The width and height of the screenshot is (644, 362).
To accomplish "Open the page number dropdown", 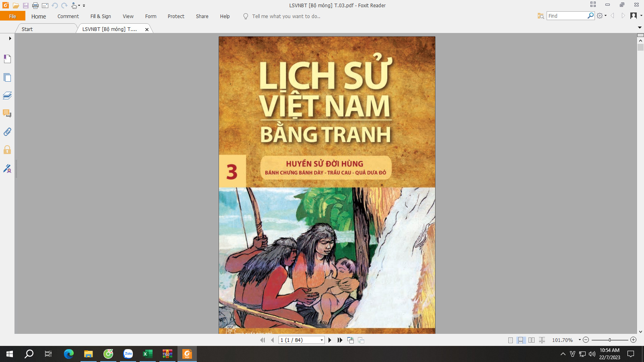I will (322, 340).
